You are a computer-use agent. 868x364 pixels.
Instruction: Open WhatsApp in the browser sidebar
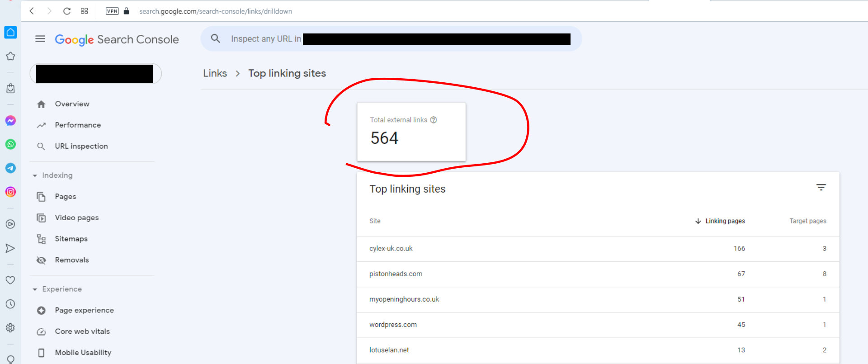[x=10, y=144]
